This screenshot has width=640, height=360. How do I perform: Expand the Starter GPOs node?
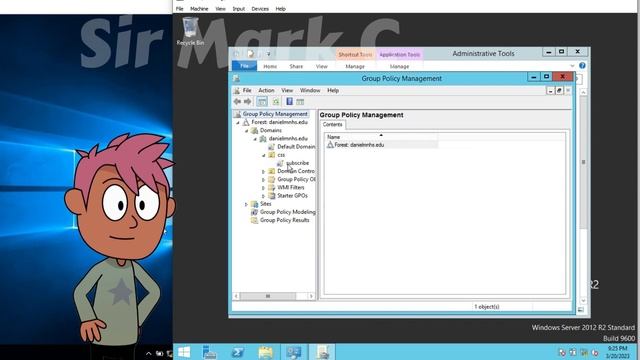coord(264,196)
